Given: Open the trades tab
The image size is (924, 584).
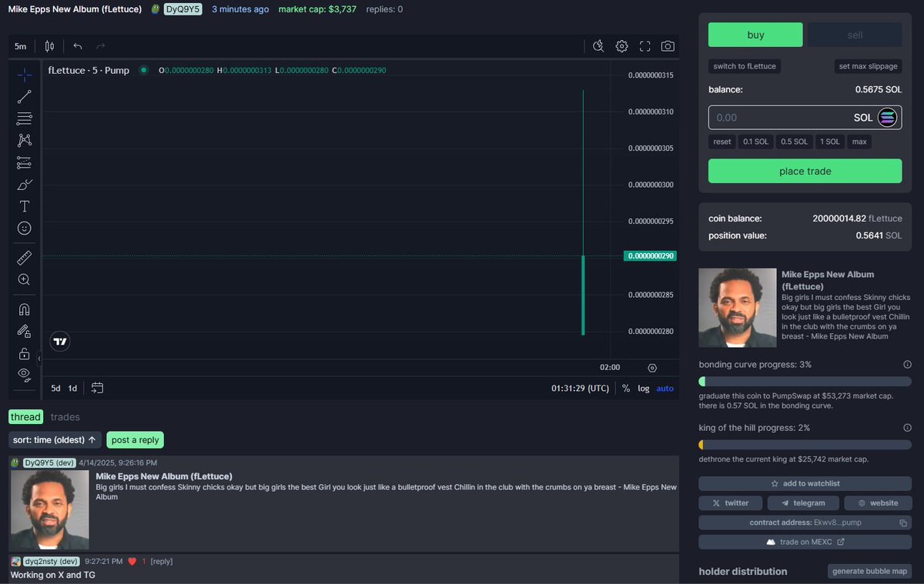Looking at the screenshot, I should (65, 417).
